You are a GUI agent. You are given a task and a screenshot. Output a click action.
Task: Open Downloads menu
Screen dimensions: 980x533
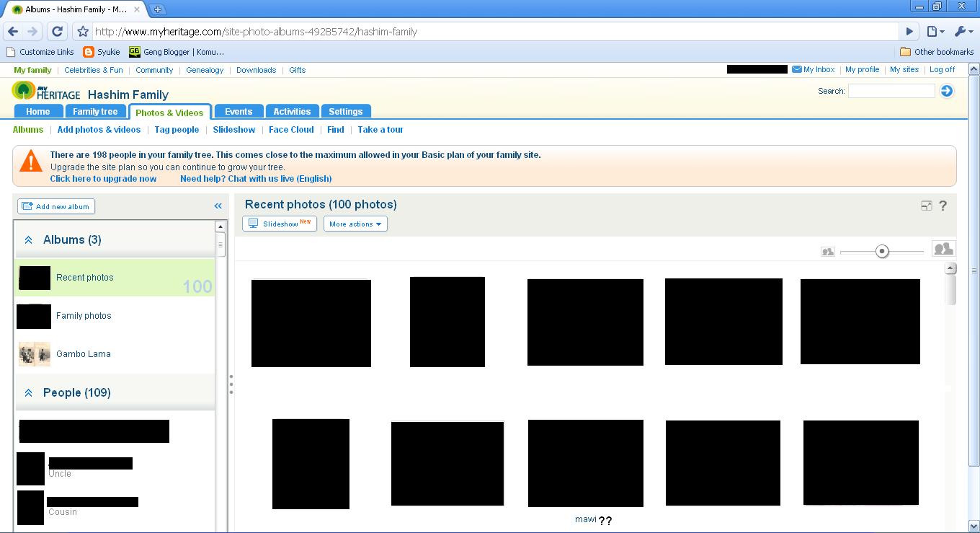click(256, 71)
